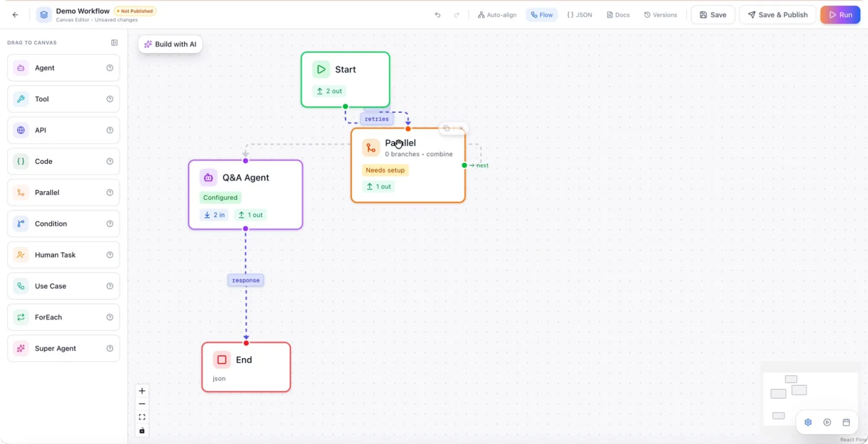The image size is (868, 444).
Task: Toggle canvas interactivity lock
Action: click(142, 430)
